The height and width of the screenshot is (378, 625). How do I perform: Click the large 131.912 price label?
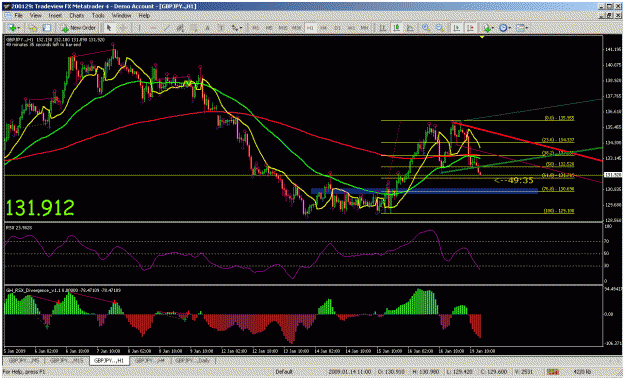tap(40, 208)
